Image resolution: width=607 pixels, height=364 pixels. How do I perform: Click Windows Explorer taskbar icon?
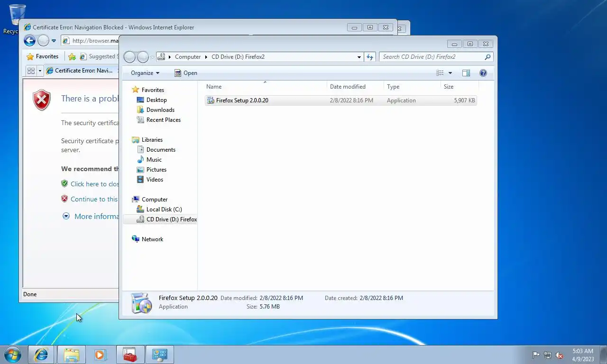(x=72, y=355)
